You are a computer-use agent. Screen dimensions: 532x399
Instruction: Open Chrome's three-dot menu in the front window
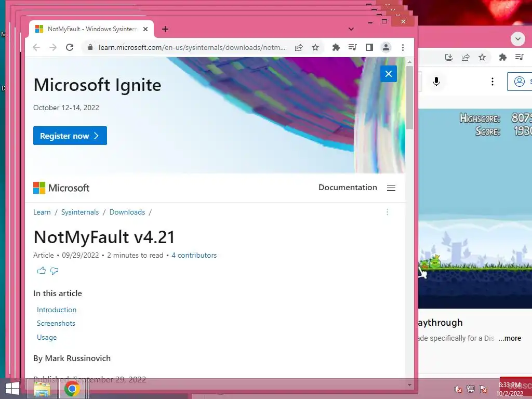[x=403, y=47]
